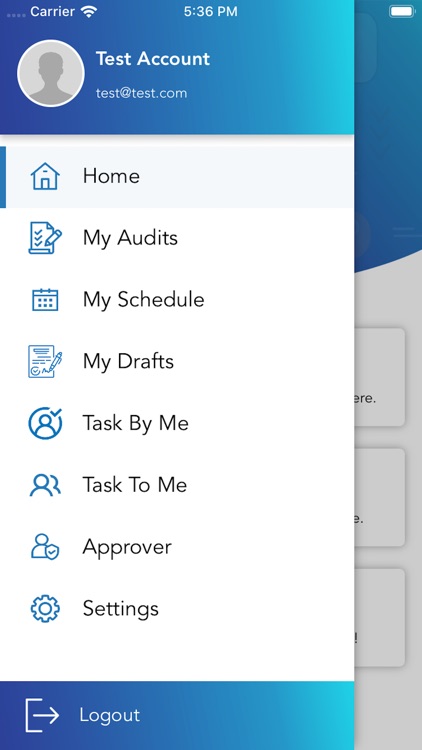Viewport: 422px width, 750px height.
Task: Tap the My Drafts document icon
Action: coord(45,362)
